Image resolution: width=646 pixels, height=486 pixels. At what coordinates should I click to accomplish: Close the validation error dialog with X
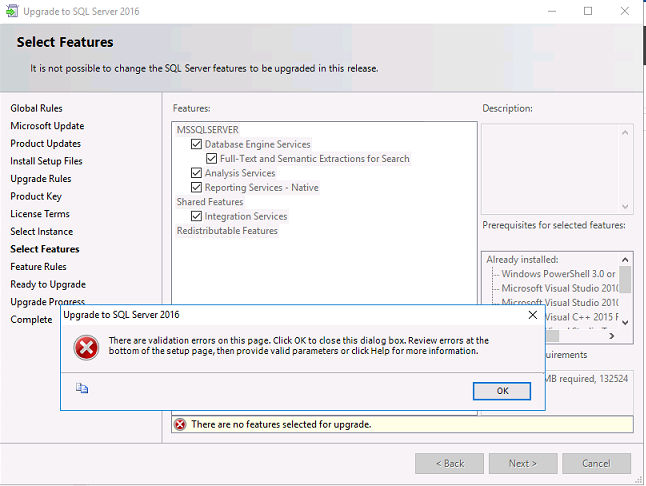(532, 315)
